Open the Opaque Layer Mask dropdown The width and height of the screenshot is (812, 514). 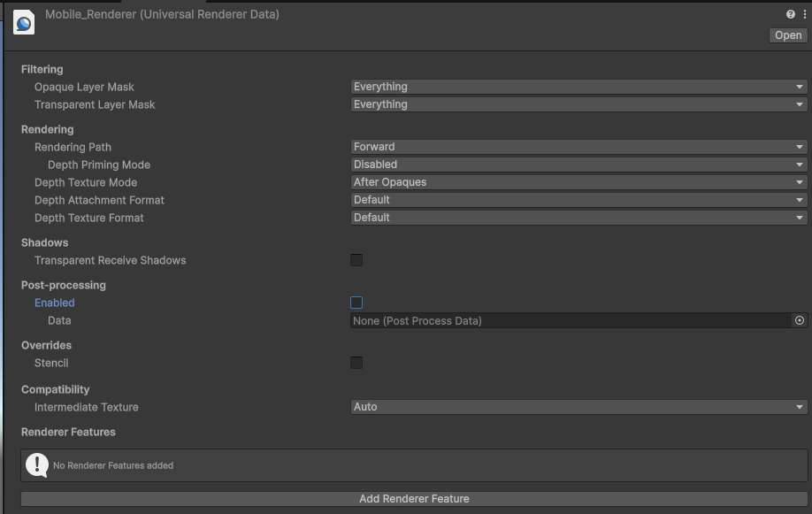pos(579,87)
